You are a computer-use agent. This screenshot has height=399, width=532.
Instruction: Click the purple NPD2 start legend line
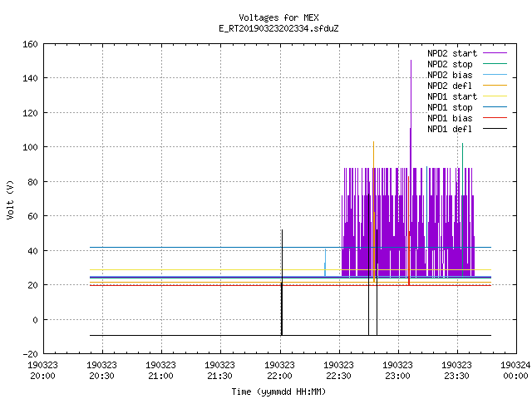click(x=495, y=53)
